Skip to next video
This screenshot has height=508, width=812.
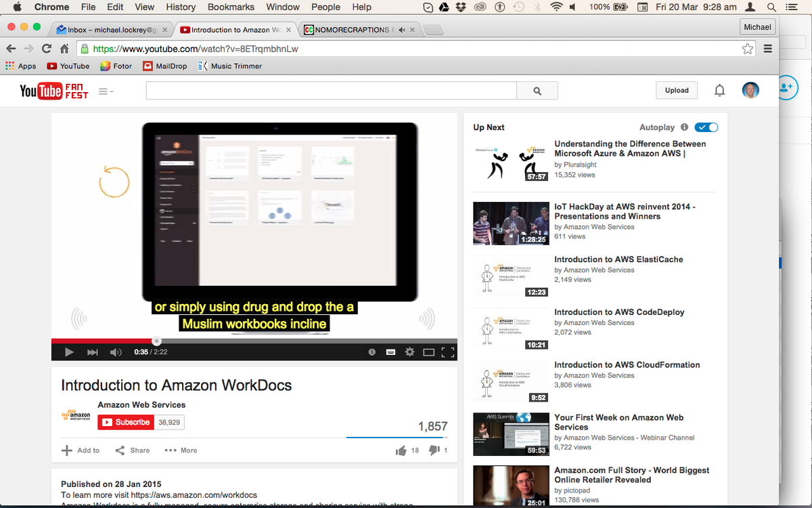coord(93,352)
